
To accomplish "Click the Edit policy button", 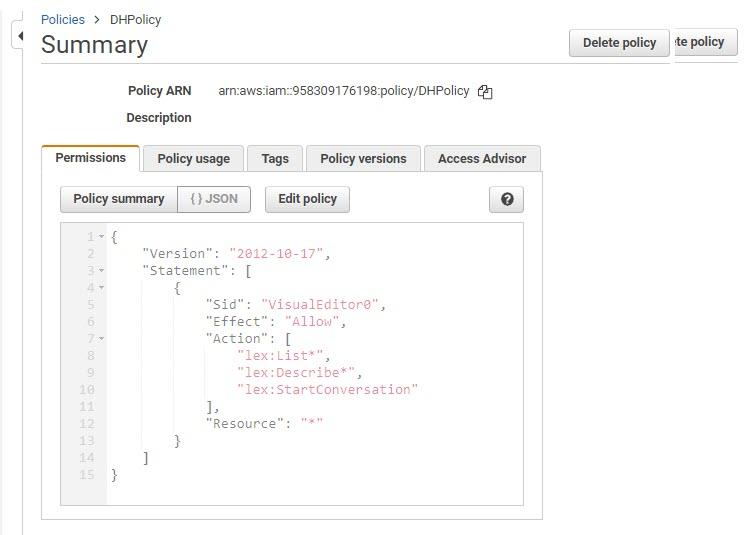I will click(x=307, y=199).
